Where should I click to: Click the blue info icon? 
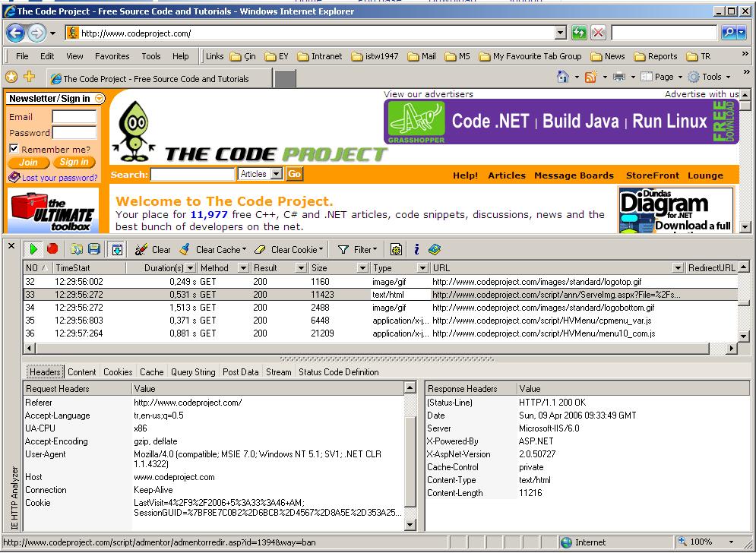[416, 249]
